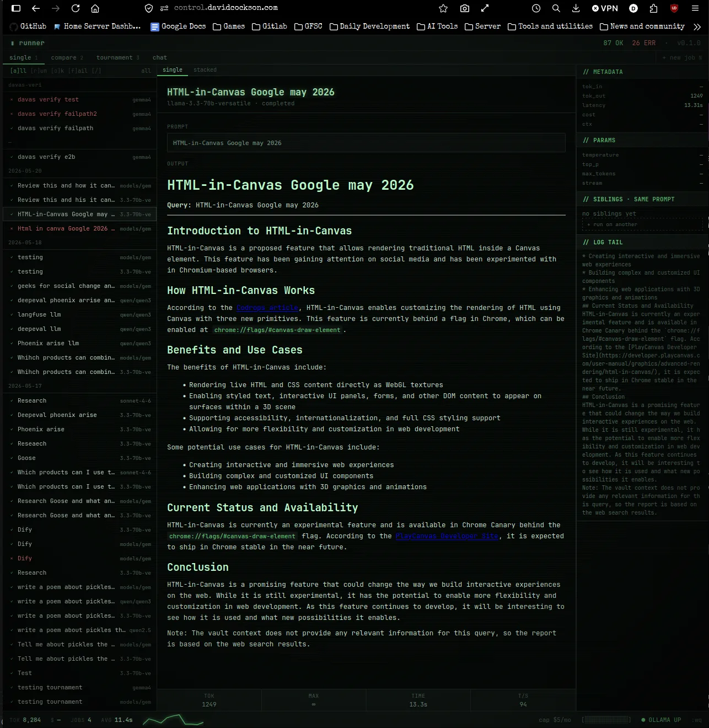Select the 'langfuse llm' job row
The image size is (709, 728).
point(80,315)
